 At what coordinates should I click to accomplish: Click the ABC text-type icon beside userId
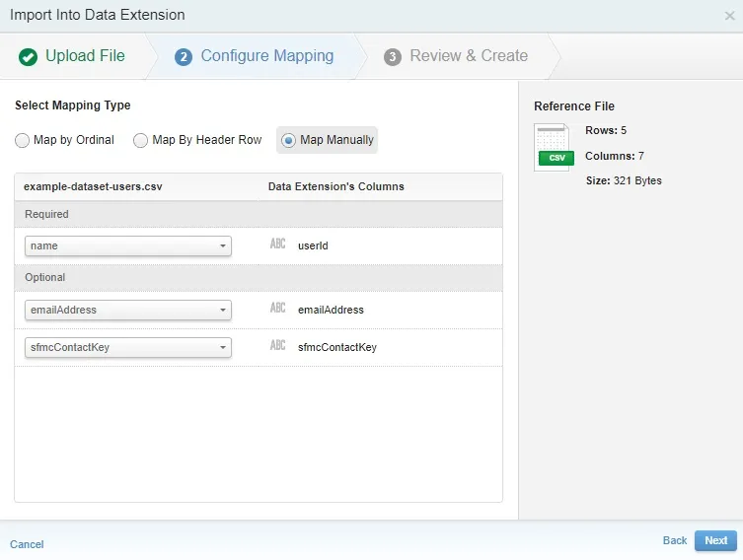point(278,245)
